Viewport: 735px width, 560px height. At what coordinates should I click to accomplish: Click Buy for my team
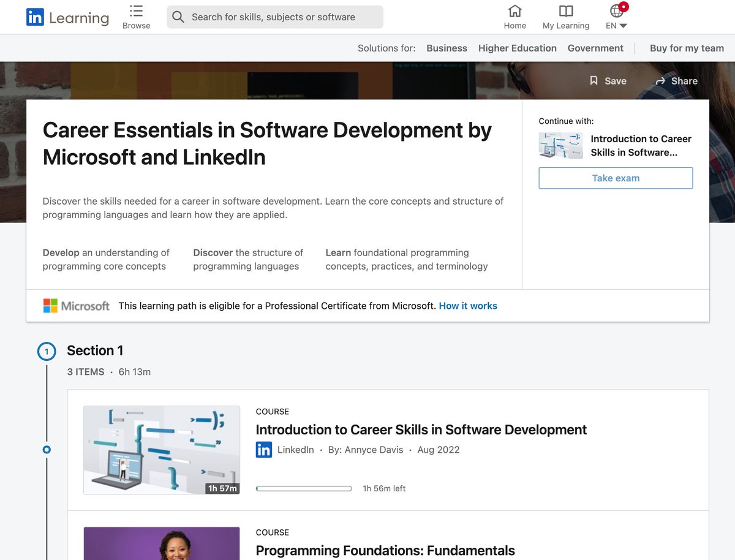click(x=687, y=48)
